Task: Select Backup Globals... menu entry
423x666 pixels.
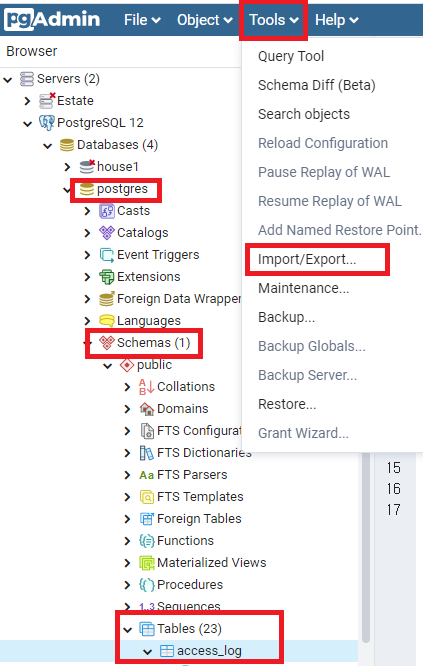Action: point(312,346)
